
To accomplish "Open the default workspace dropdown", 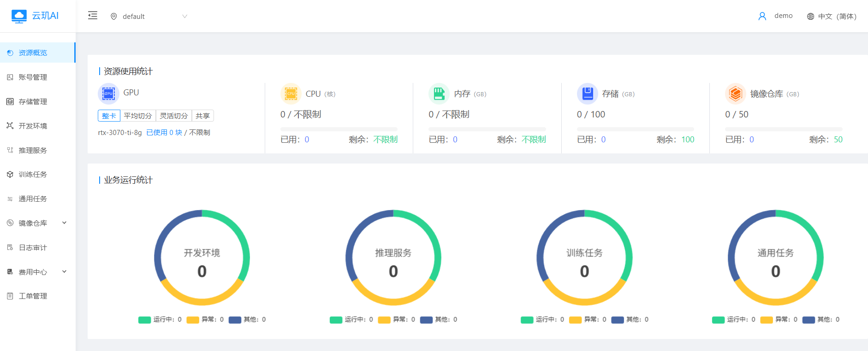I will coord(149,17).
